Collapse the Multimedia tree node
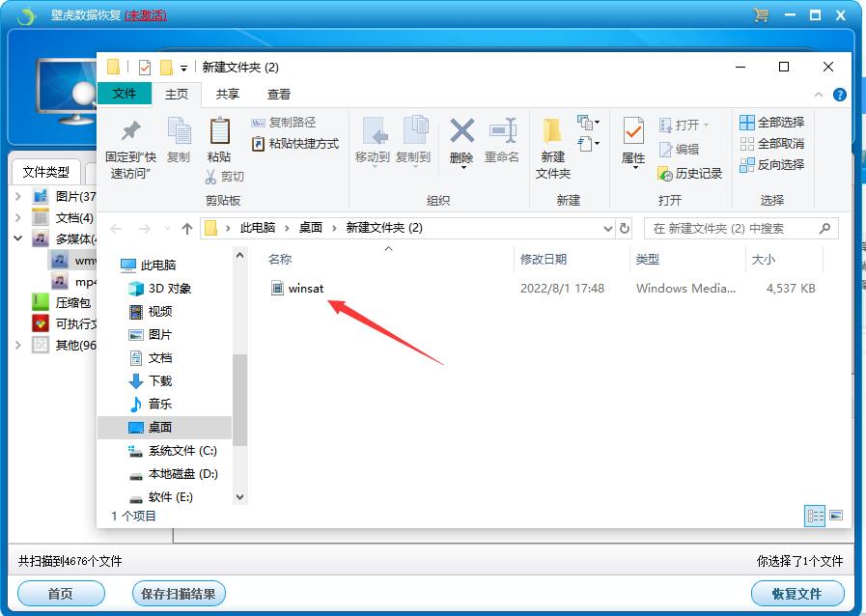This screenshot has height=616, width=866. (18, 238)
